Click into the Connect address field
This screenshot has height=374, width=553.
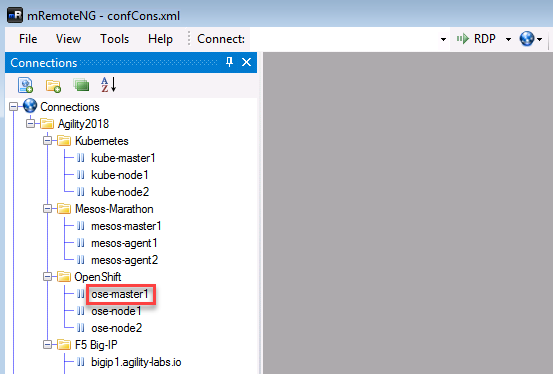pos(344,39)
